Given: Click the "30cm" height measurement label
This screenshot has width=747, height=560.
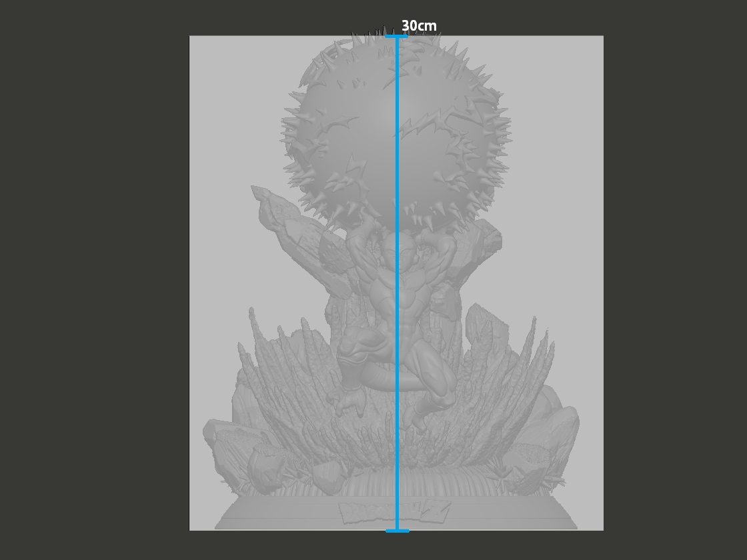Looking at the screenshot, I should 419,26.
